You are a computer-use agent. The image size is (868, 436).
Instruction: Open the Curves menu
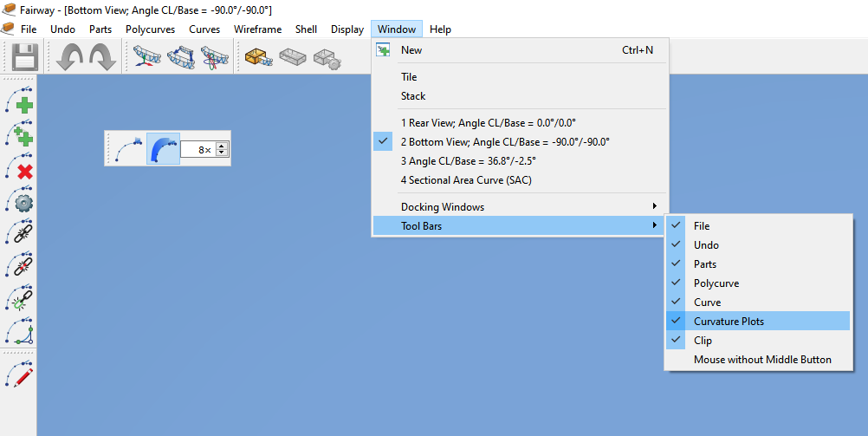(x=204, y=29)
